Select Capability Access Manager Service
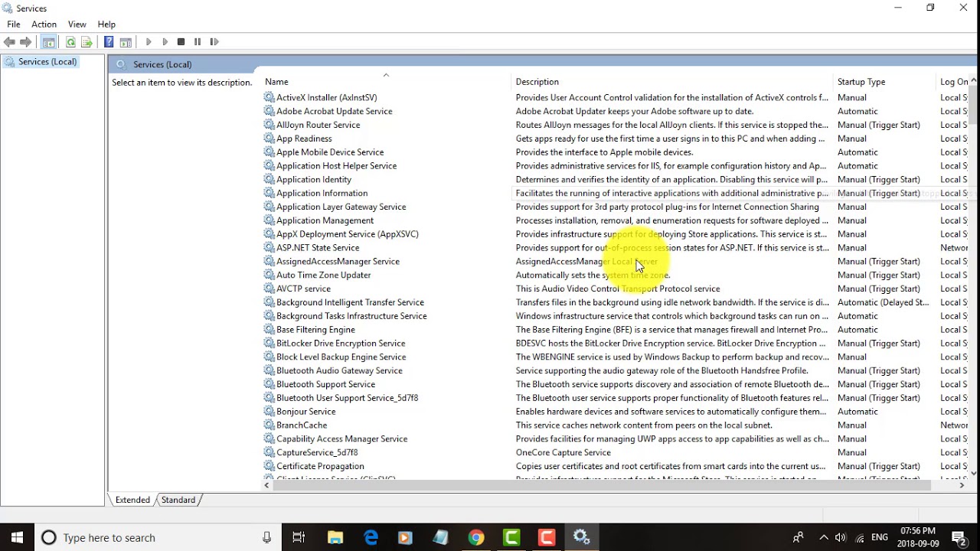Screen dimensions: 980x551 click(341, 439)
